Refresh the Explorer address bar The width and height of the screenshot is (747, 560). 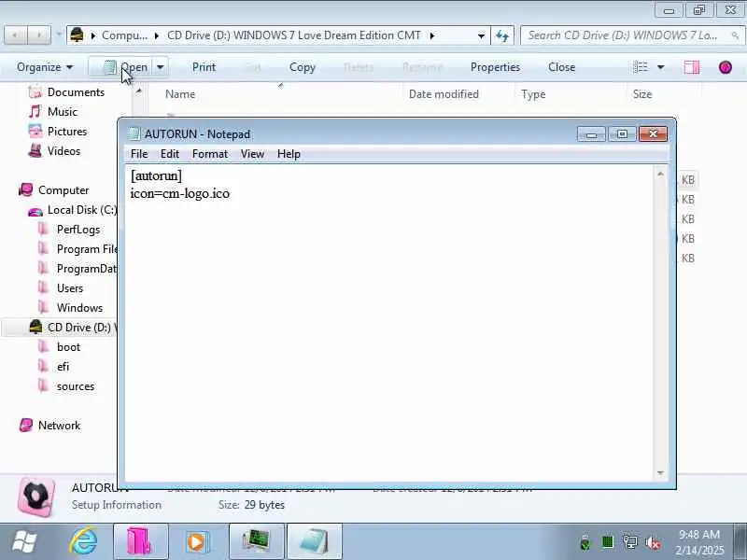[x=502, y=35]
